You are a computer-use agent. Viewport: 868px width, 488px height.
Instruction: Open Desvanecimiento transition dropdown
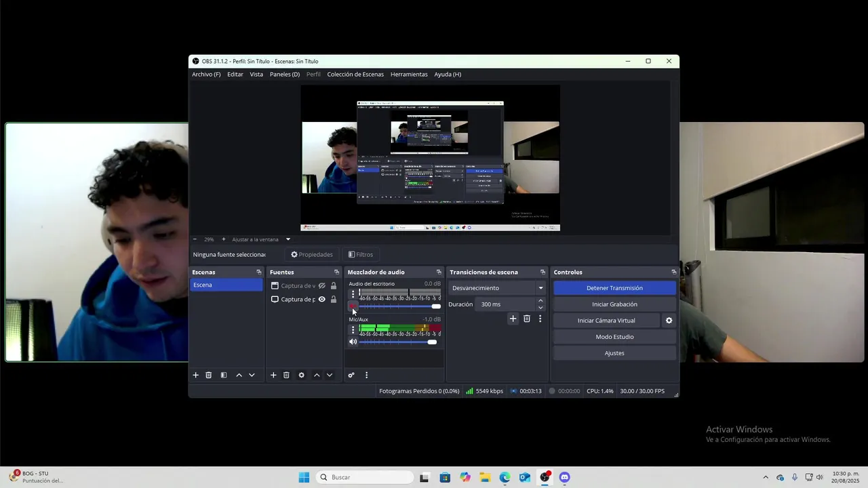point(498,288)
